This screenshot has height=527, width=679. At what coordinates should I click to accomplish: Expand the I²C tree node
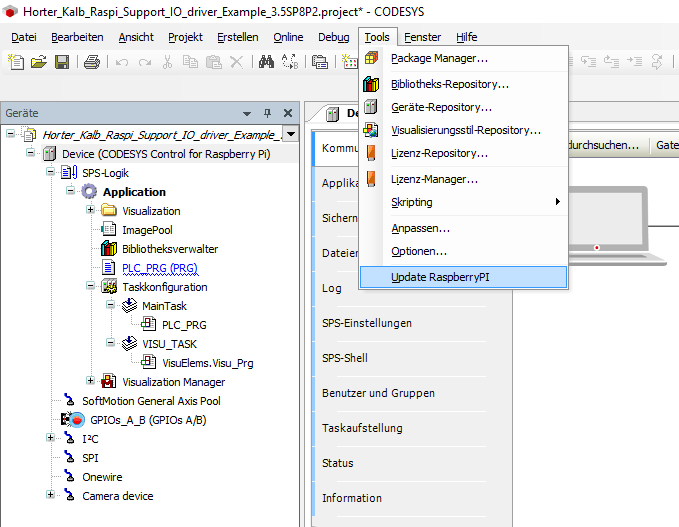pyautogui.click(x=50, y=437)
